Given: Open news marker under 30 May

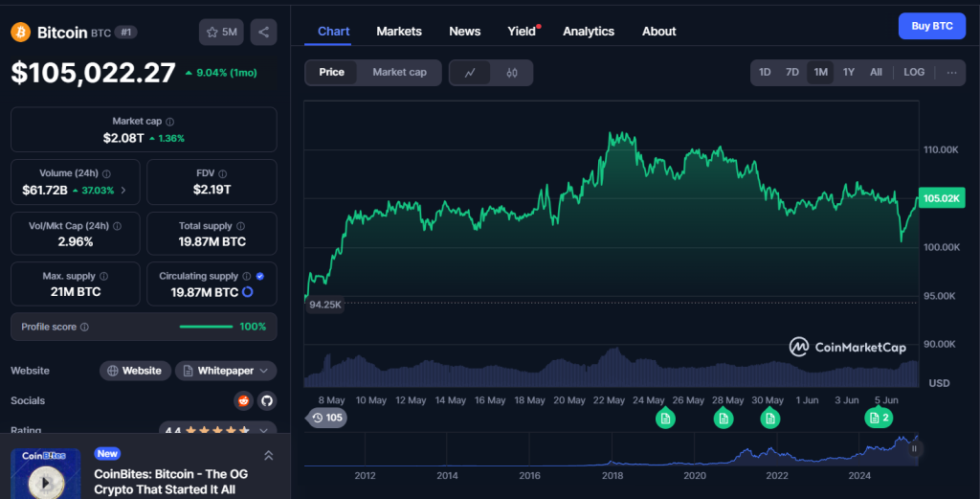Looking at the screenshot, I should tap(770, 419).
